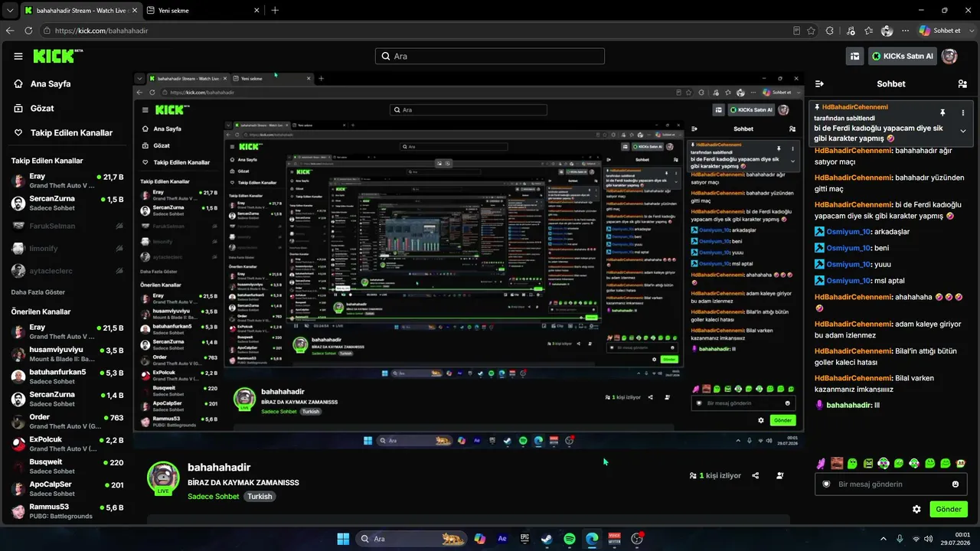980x551 pixels.
Task: Open the emoji picker in message box
Action: pos(955,484)
